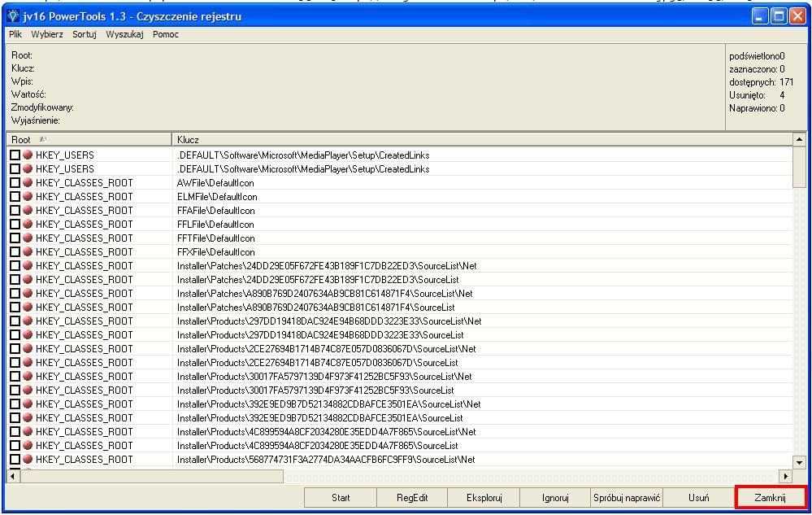The height and width of the screenshot is (515, 812).
Task: Click the vertical scrollbar thumb
Action: 799,167
